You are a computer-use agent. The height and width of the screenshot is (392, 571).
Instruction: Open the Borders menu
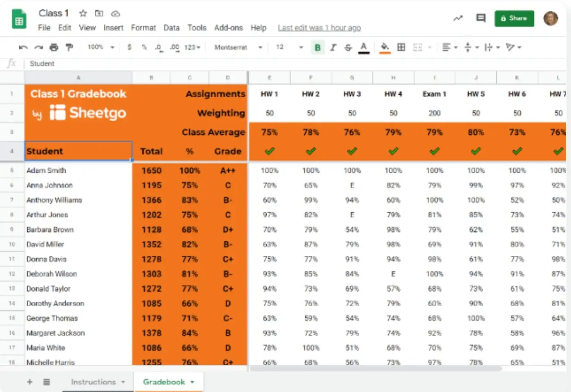401,47
